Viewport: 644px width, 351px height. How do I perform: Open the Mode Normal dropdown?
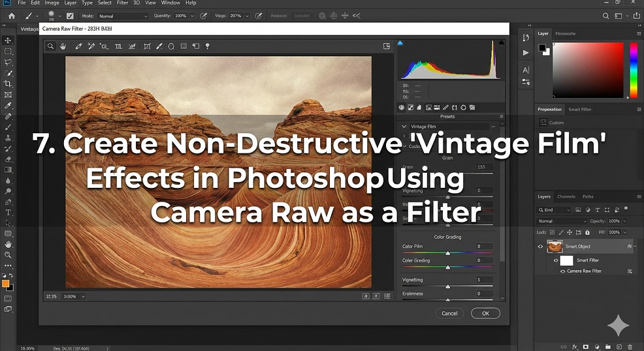(x=123, y=16)
